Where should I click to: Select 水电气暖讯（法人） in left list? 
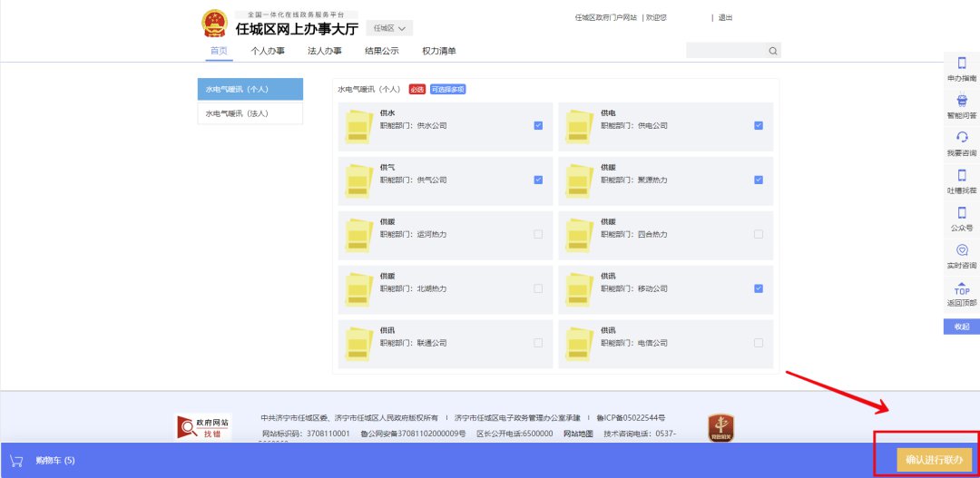point(250,113)
